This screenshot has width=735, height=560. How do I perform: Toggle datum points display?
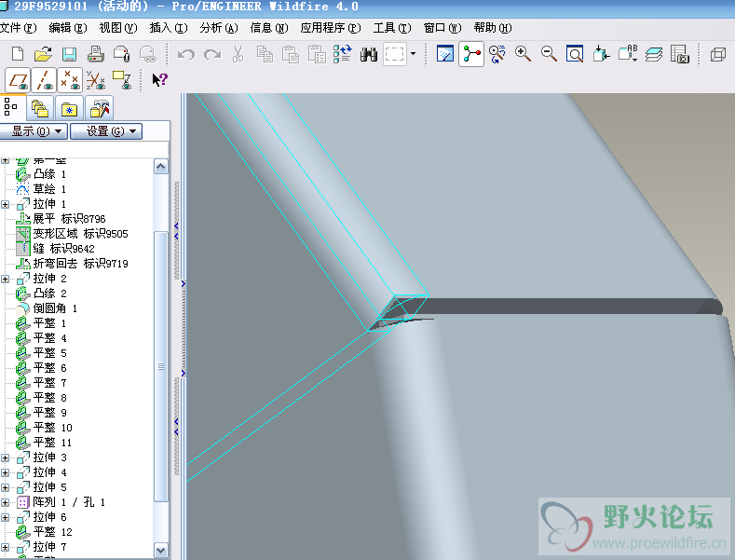(70, 80)
